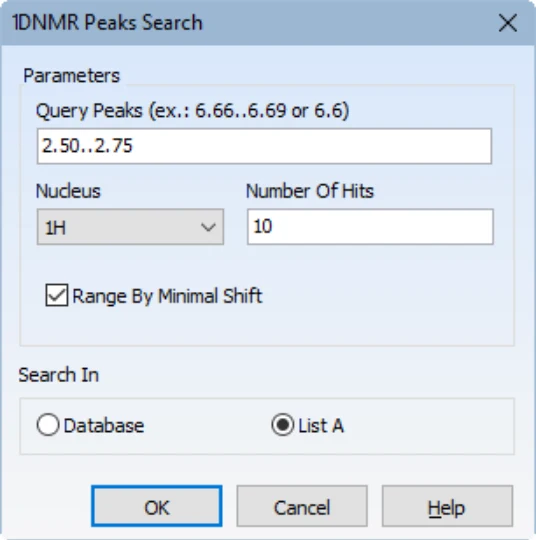Open Help for peaks search
This screenshot has width=536, height=540.
click(447, 506)
